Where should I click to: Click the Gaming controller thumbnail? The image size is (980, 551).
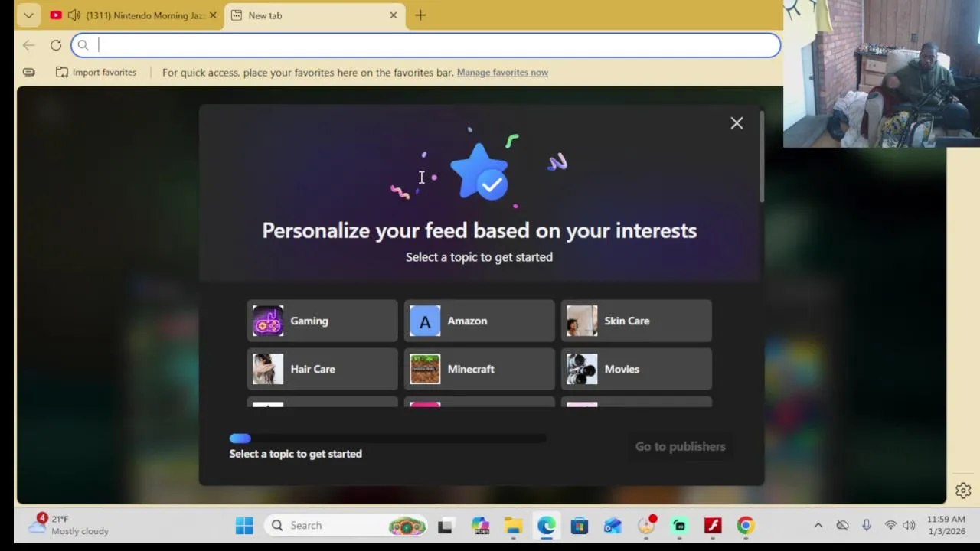pyautogui.click(x=268, y=321)
